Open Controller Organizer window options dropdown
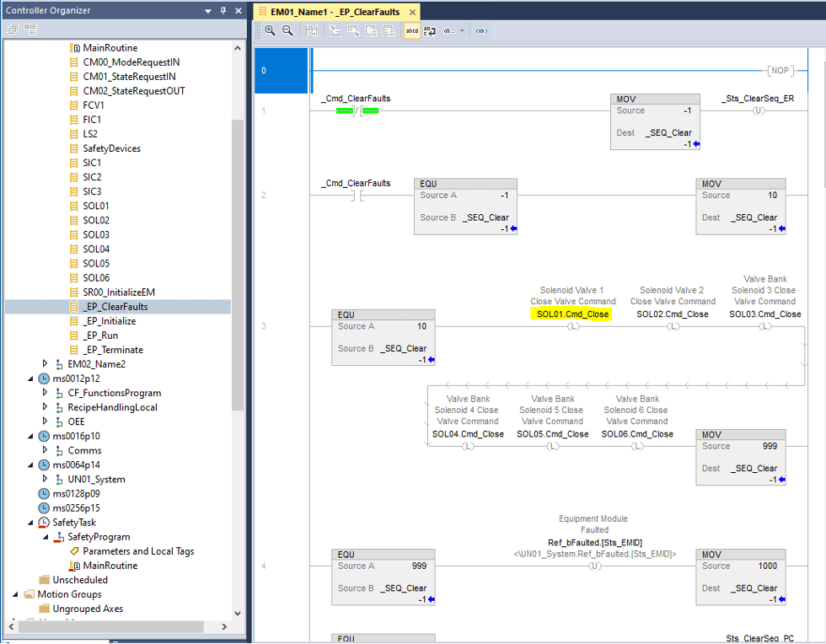This screenshot has width=826, height=644. pyautogui.click(x=208, y=11)
